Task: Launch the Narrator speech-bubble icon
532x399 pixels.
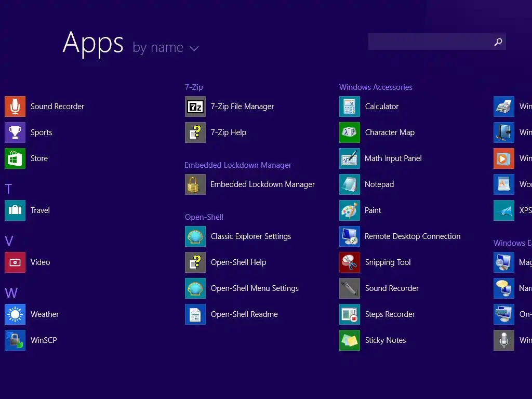Action: (x=504, y=288)
